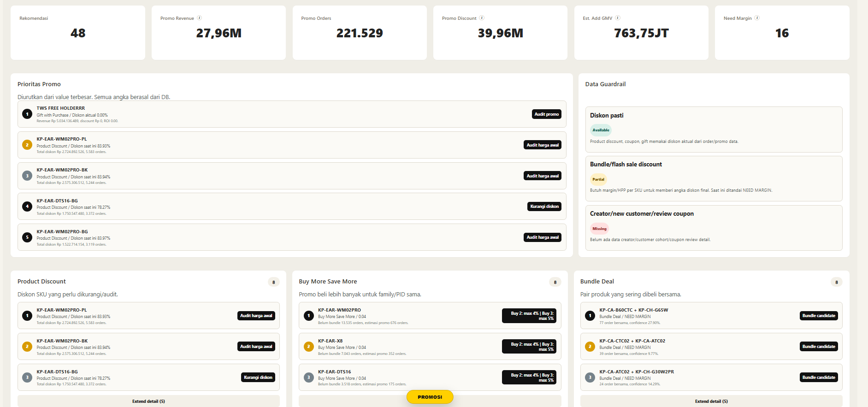Open the Rekomendasi 48 summary card
Screen dimensions: 868x407
click(x=78, y=33)
